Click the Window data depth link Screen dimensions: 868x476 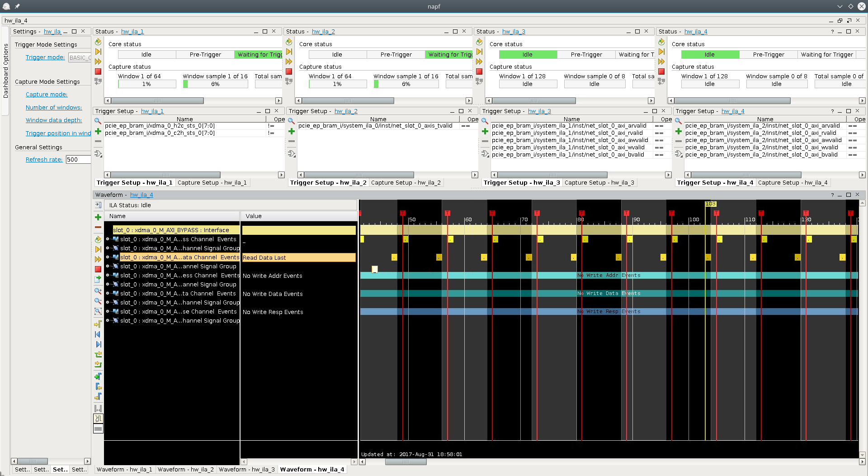(54, 120)
